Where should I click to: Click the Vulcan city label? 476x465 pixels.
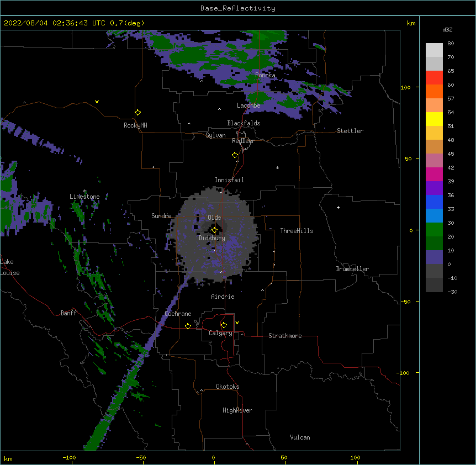click(300, 437)
